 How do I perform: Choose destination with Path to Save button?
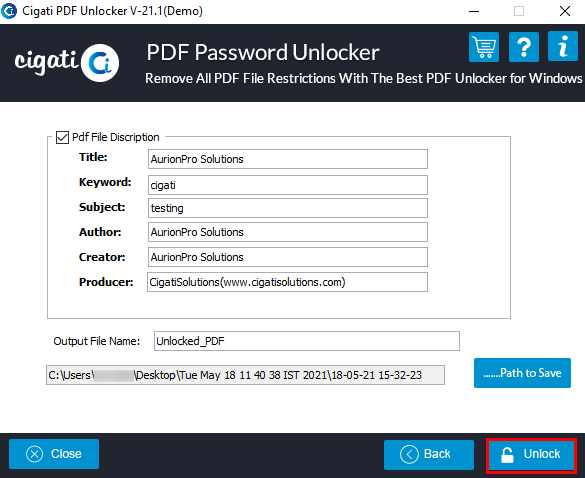click(522, 373)
